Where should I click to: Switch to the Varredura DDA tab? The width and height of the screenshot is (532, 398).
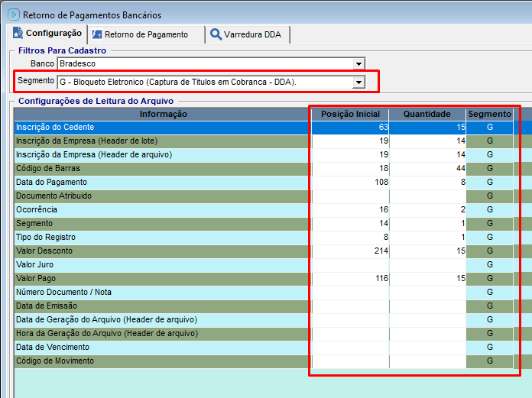(252, 34)
